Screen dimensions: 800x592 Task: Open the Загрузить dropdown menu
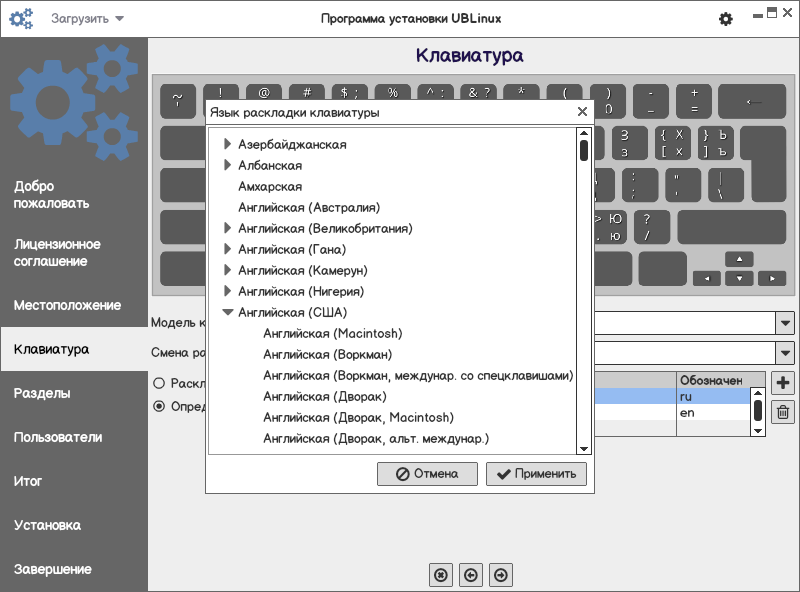pos(87,19)
